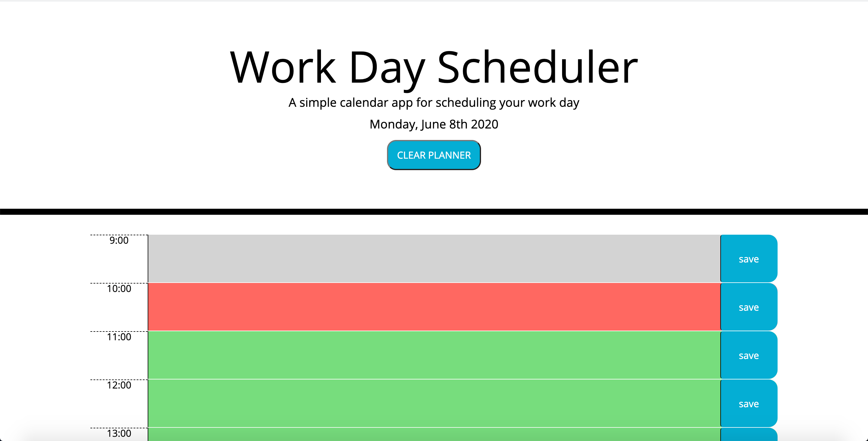This screenshot has height=441, width=868.
Task: Select the 11:00 hour label
Action: 119,337
